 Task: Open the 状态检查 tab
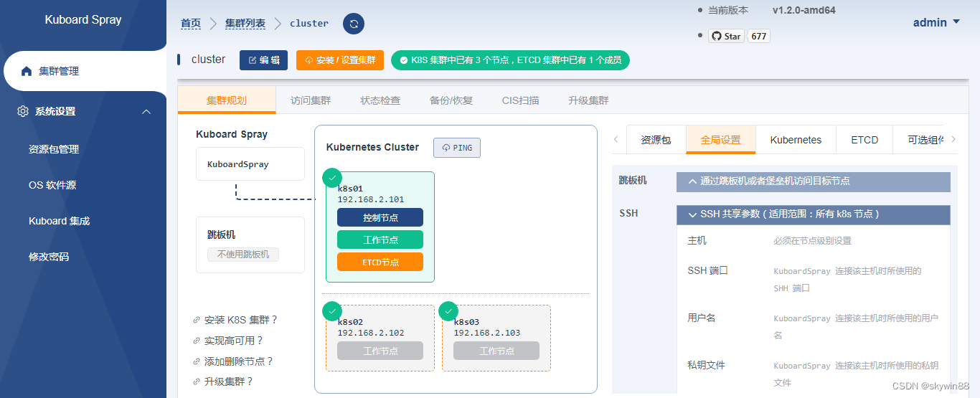click(380, 100)
